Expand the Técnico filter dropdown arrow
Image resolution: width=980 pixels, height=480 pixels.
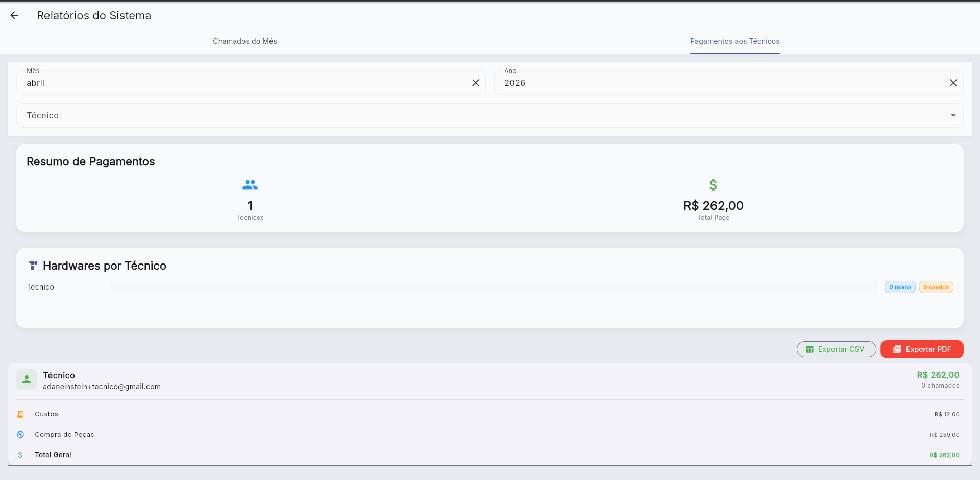(x=953, y=116)
